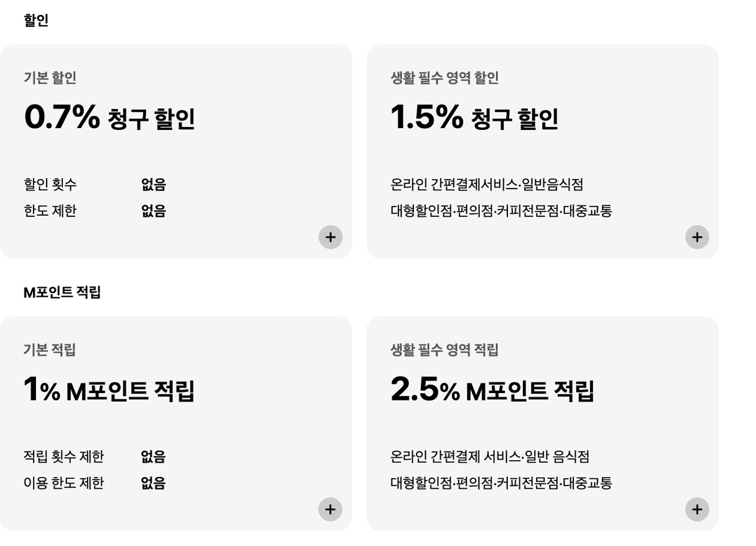This screenshot has width=756, height=546.
Task: Click the plus icon on the 2.5% points card
Action: [696, 509]
